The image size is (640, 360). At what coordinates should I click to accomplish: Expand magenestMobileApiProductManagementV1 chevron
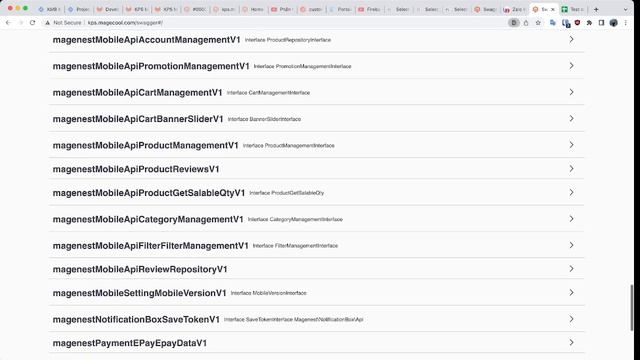[571, 145]
